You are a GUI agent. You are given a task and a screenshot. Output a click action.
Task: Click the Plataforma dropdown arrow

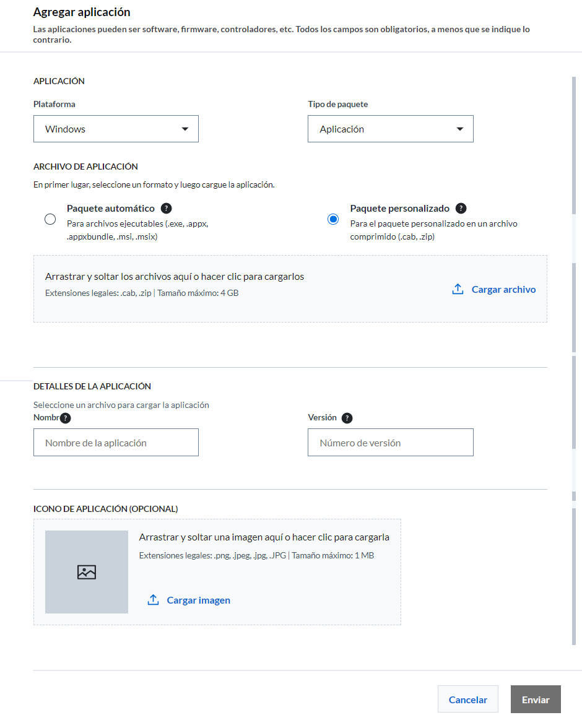pyautogui.click(x=185, y=129)
